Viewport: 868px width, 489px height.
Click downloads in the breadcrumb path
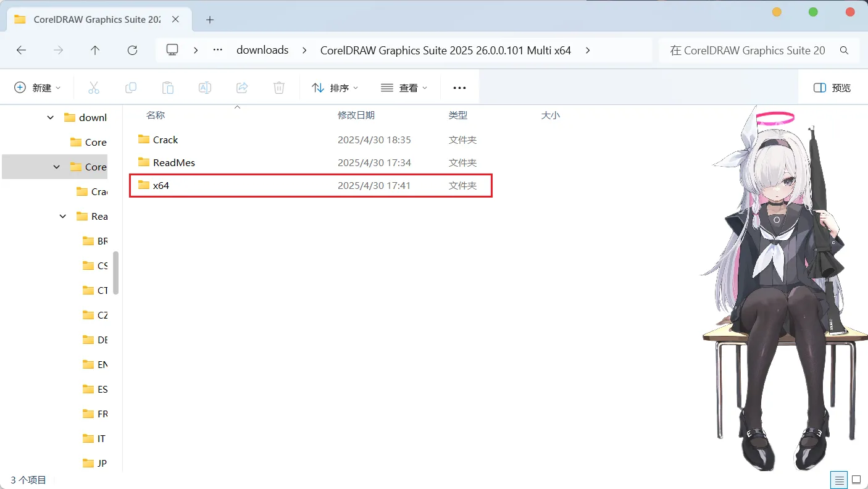(262, 51)
